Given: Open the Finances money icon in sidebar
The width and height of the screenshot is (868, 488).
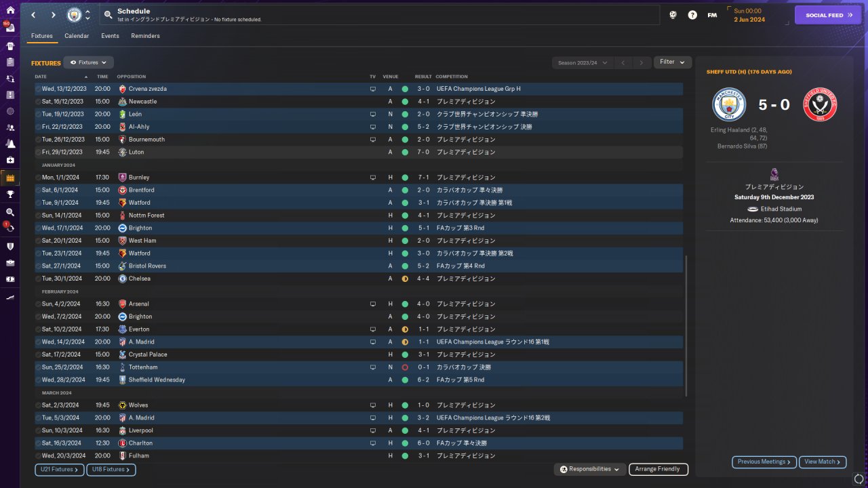Looking at the screenshot, I should point(9,279).
